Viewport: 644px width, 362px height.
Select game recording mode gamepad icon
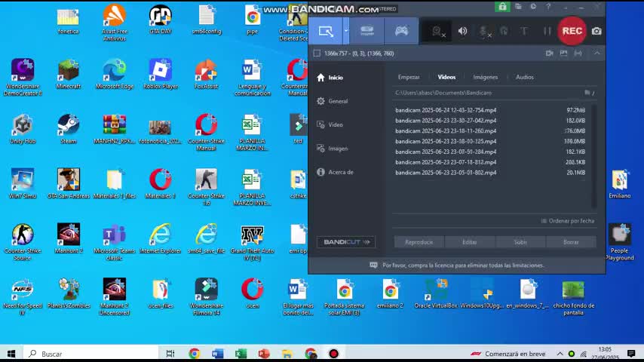(401, 31)
